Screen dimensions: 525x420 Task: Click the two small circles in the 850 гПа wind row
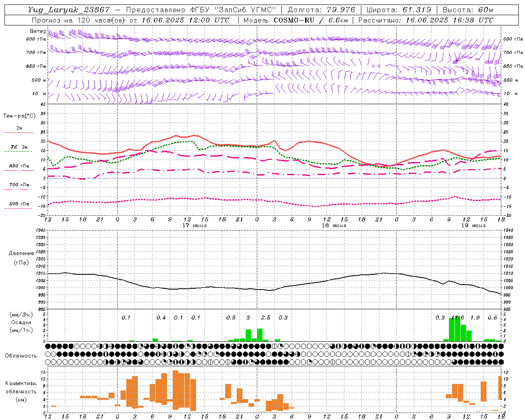pos(376,66)
